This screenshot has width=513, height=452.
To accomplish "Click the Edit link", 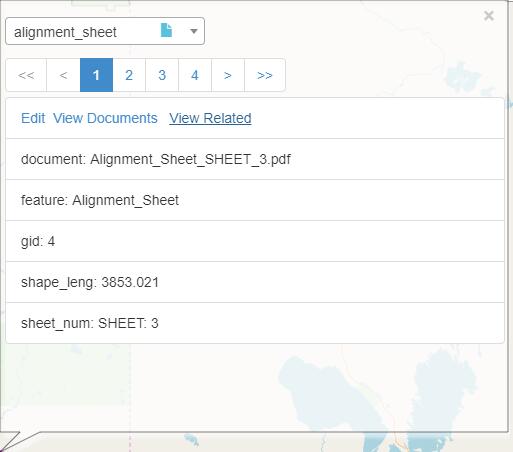I will (x=33, y=118).
